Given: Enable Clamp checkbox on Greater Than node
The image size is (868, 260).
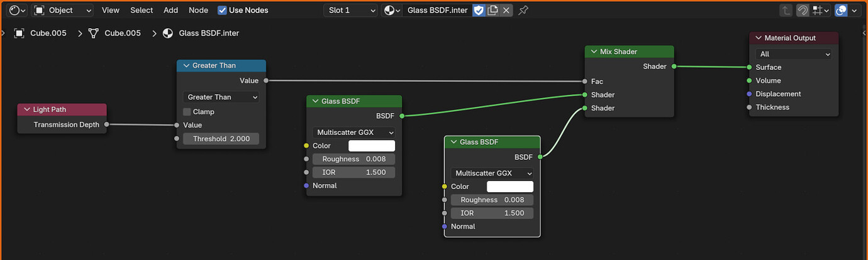Looking at the screenshot, I should (x=187, y=112).
